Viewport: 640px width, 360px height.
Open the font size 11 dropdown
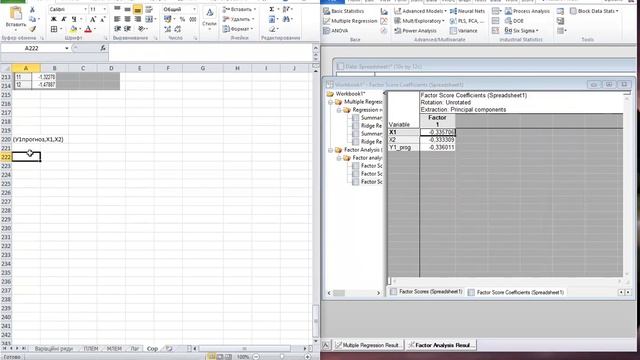[x=104, y=9]
